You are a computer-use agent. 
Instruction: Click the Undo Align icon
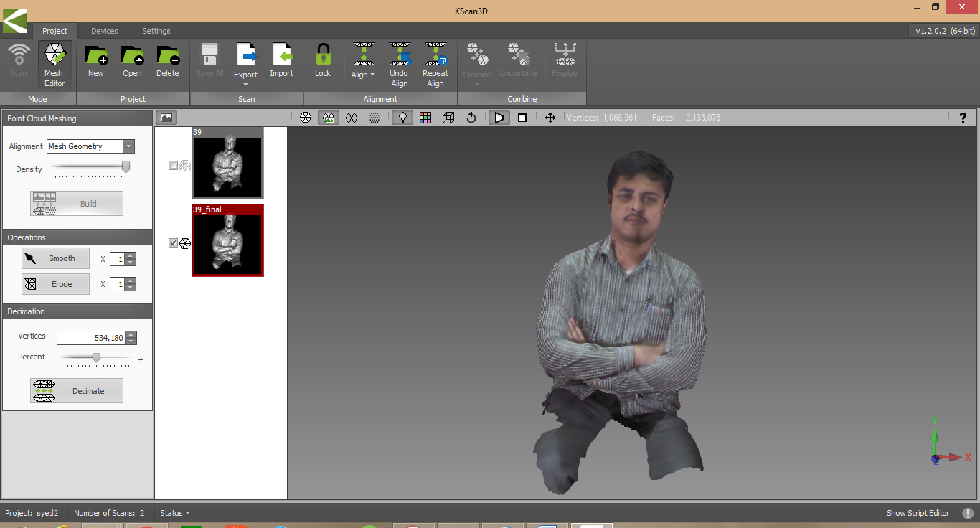tap(399, 63)
